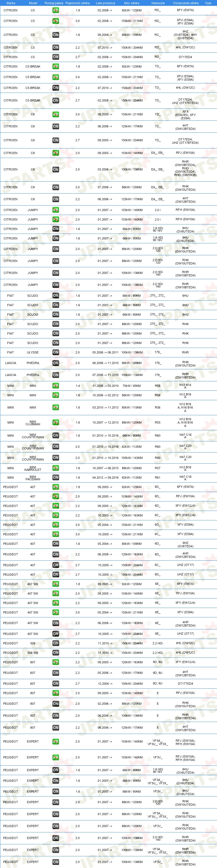The height and width of the screenshot is (868, 217).
Task: Select diesel icon in C5 BREAK 2.2 row
Action: click(55, 88)
